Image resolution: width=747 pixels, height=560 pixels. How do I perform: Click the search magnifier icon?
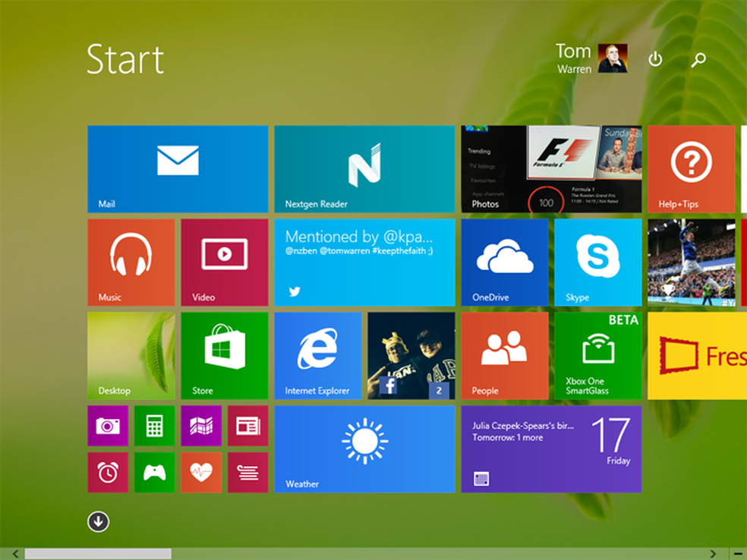tap(698, 59)
